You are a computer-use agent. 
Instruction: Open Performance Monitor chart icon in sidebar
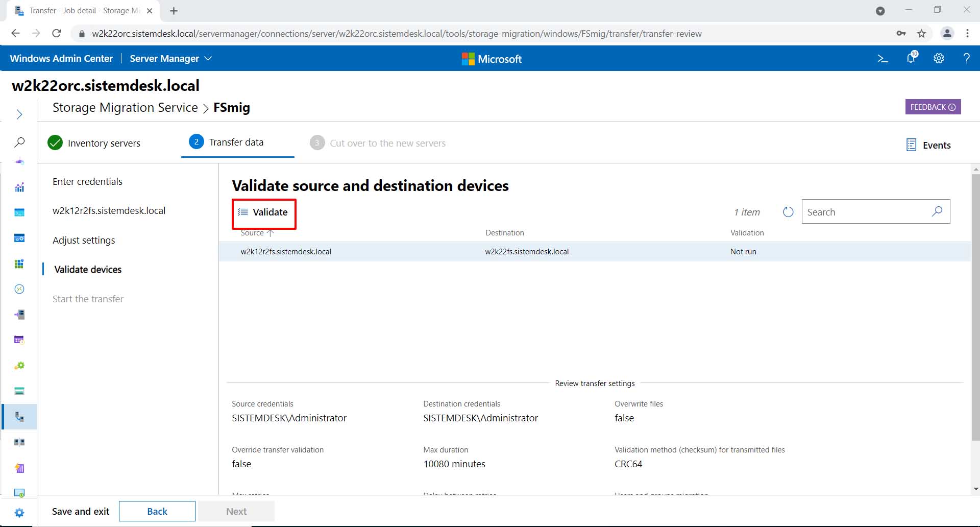pos(19,187)
